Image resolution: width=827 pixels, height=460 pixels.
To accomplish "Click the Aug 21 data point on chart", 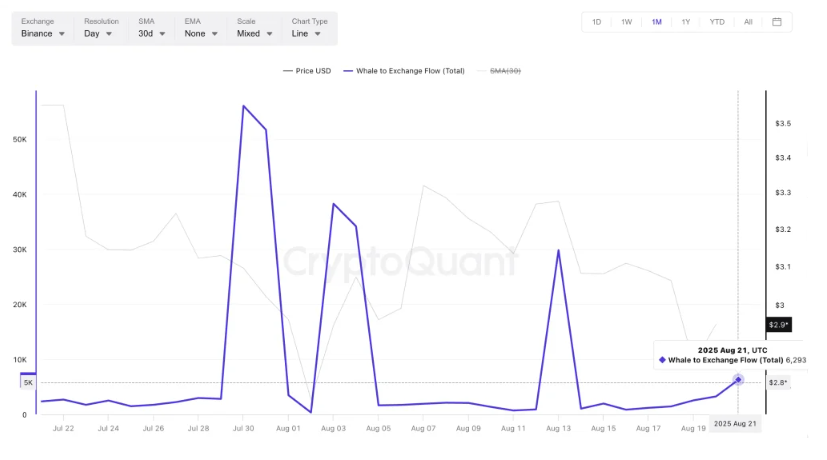I will 738,380.
